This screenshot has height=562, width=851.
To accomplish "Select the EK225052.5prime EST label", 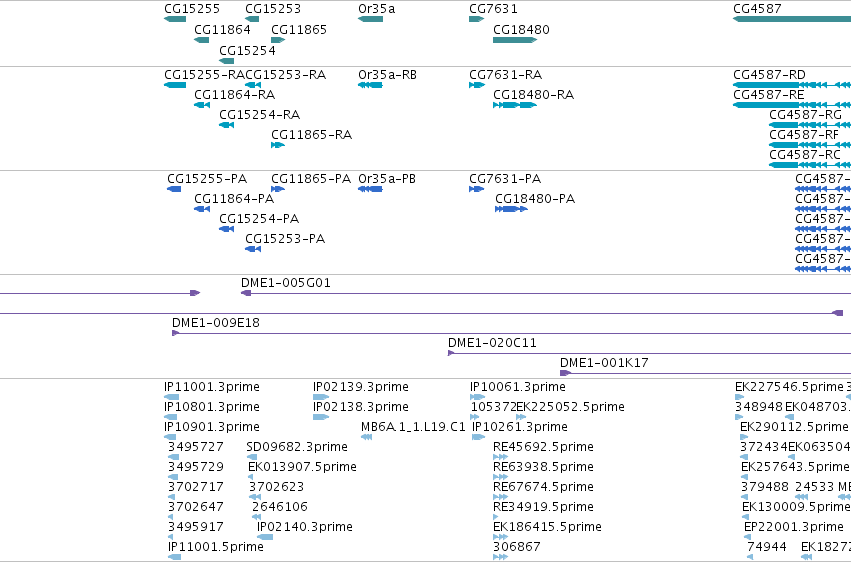I will (x=570, y=407).
